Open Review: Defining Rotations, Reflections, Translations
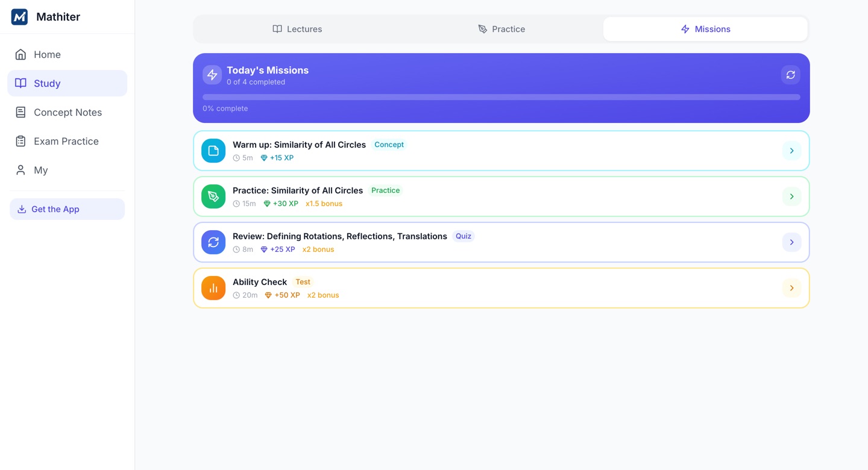The image size is (868, 470). pos(502,242)
